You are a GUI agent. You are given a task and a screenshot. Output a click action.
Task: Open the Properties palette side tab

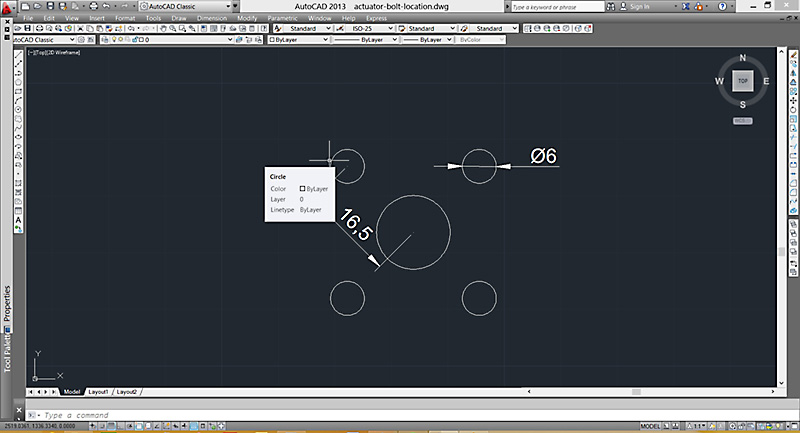click(7, 304)
